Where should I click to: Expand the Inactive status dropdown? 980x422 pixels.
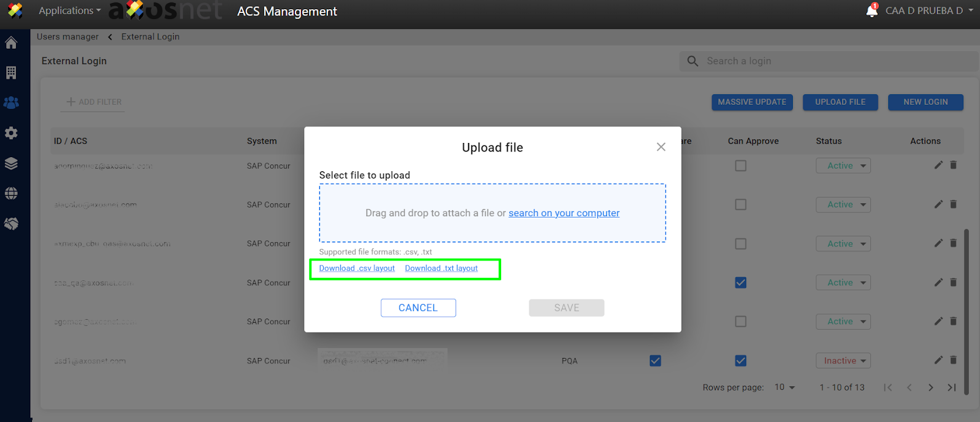click(843, 361)
